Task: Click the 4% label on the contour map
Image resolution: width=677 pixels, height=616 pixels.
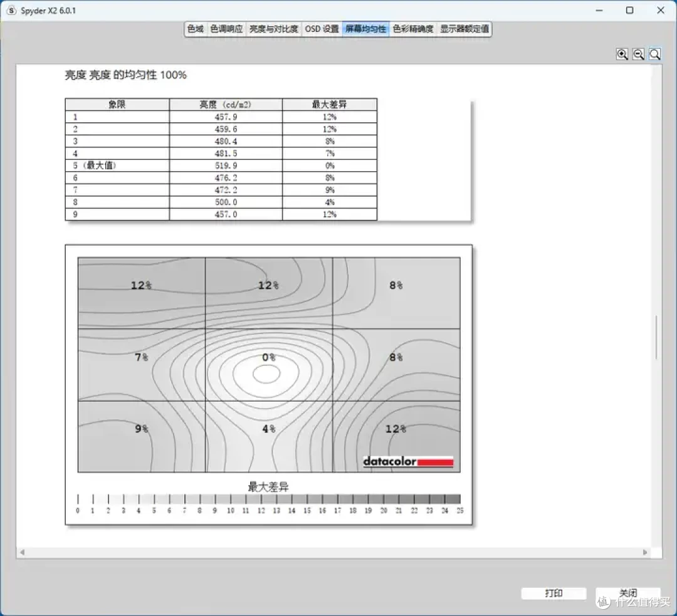Action: (x=268, y=429)
